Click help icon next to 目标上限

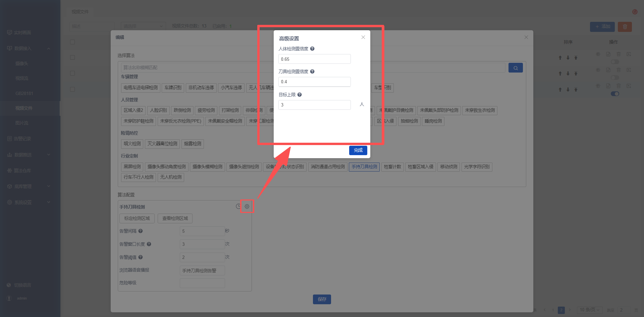[300, 95]
